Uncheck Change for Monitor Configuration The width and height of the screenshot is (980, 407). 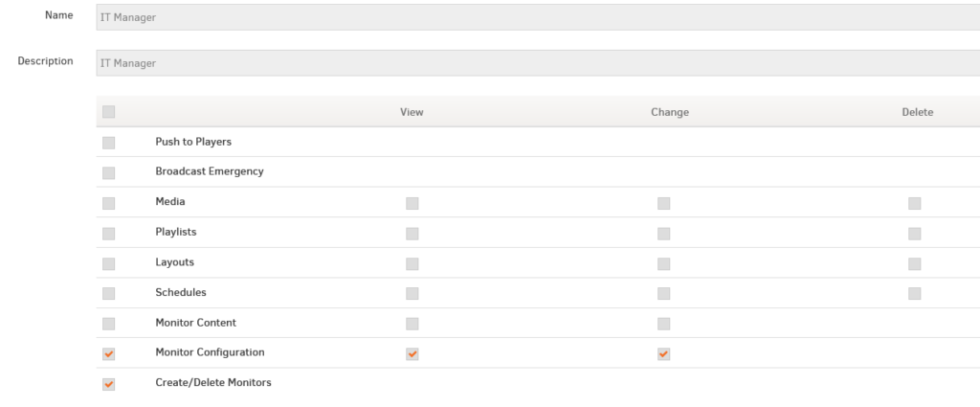coord(664,354)
